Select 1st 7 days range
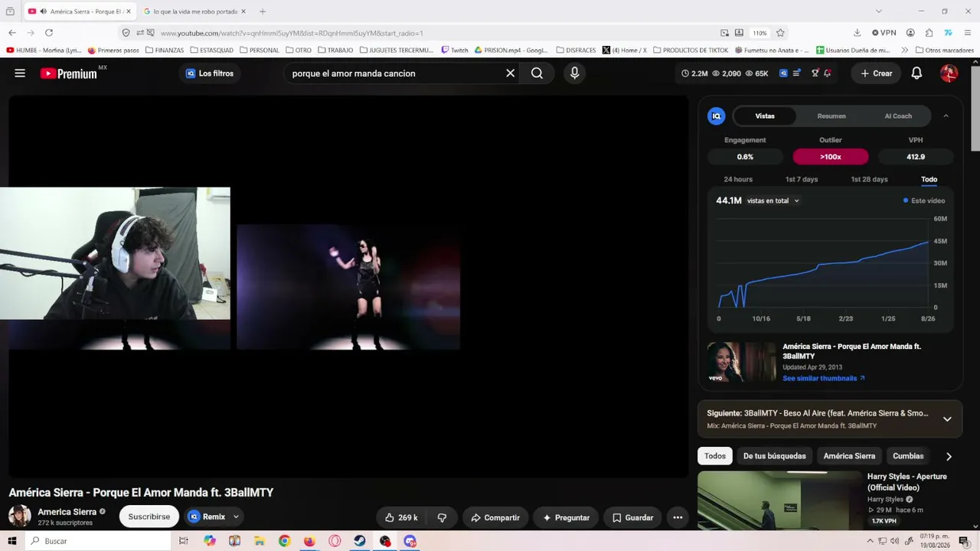This screenshot has height=551, width=980. (x=802, y=179)
